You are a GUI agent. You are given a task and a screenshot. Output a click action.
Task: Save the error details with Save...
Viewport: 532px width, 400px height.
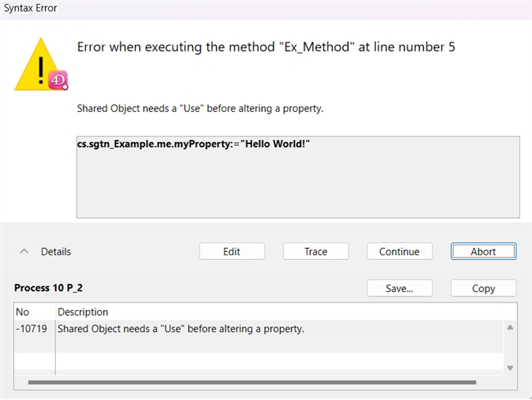[x=399, y=288]
